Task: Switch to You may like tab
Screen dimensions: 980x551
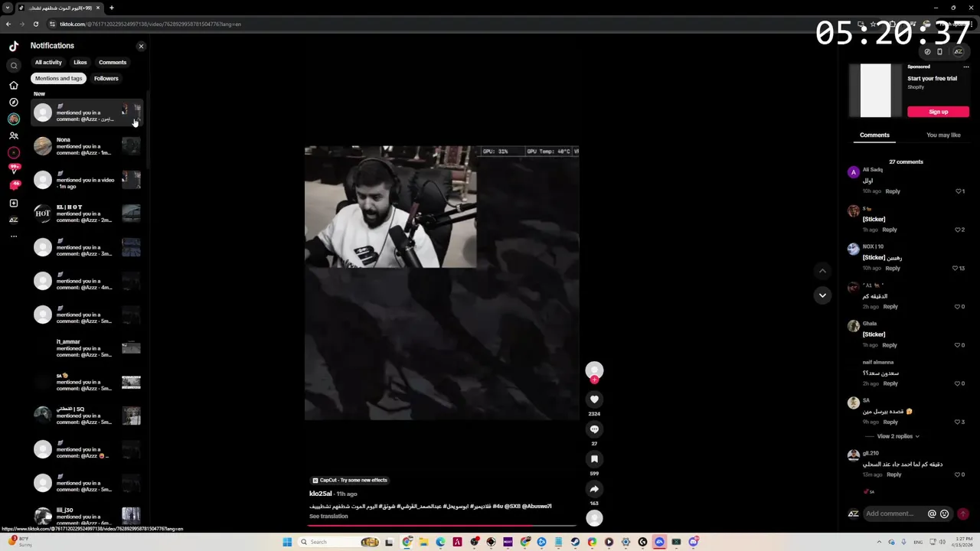Action: coord(943,135)
